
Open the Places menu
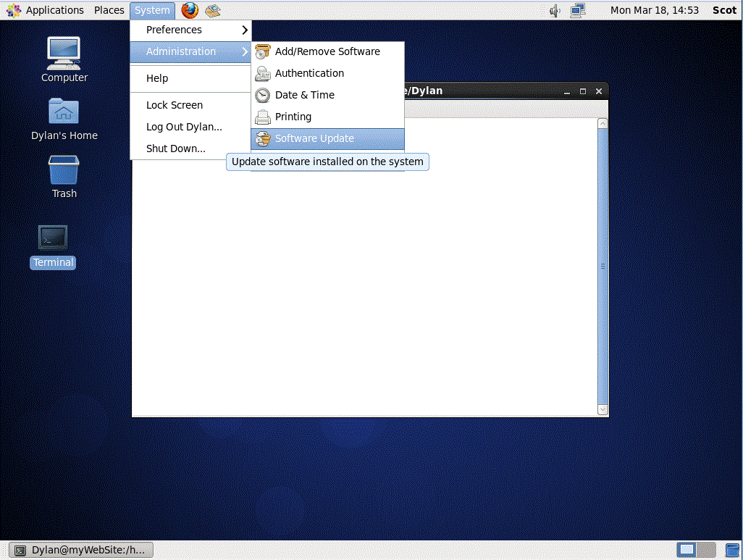click(109, 10)
